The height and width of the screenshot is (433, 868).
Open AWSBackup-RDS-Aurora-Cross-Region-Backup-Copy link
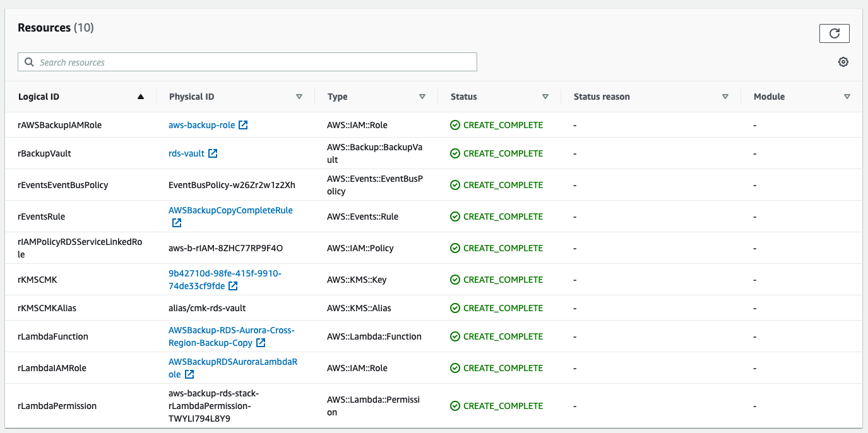(x=232, y=336)
